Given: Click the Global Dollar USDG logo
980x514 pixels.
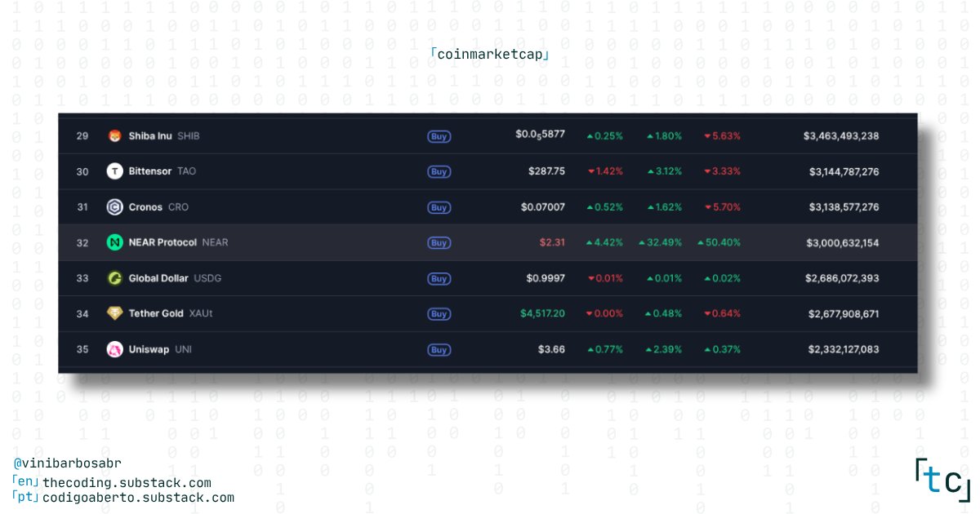Looking at the screenshot, I should coord(115,278).
